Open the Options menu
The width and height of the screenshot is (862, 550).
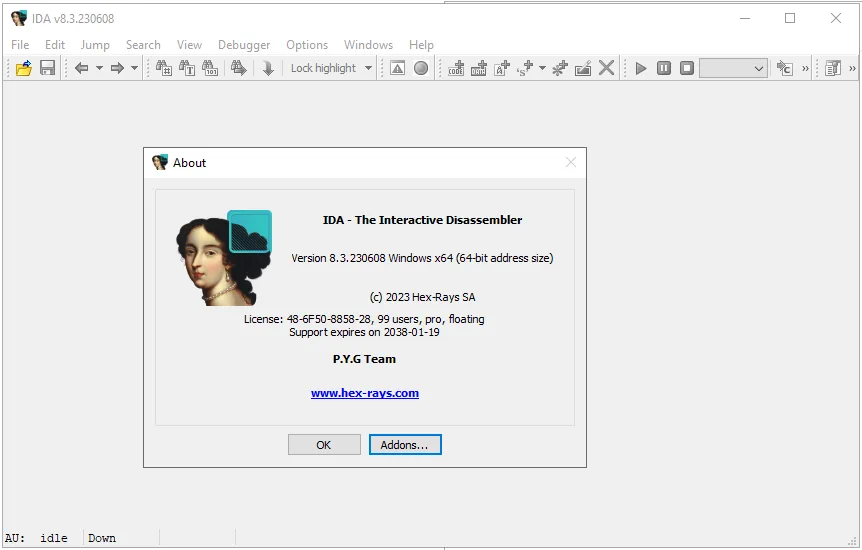[307, 45]
